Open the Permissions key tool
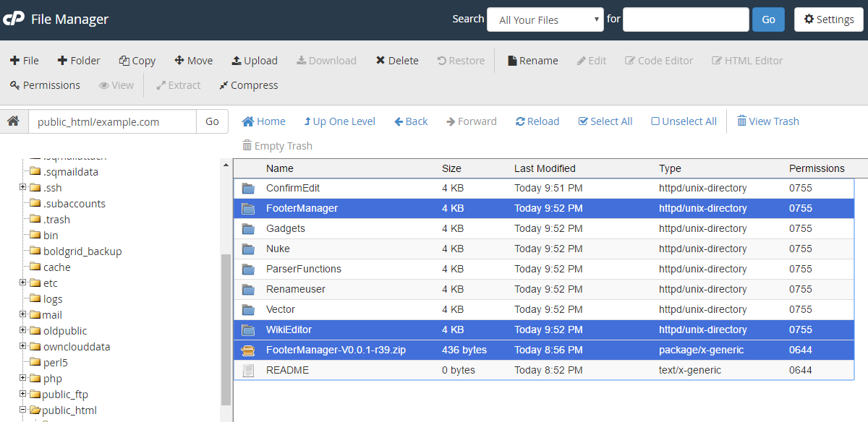 (x=14, y=85)
